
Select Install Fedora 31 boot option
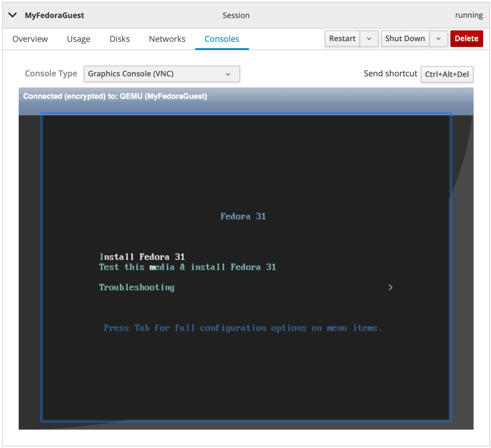(x=142, y=256)
